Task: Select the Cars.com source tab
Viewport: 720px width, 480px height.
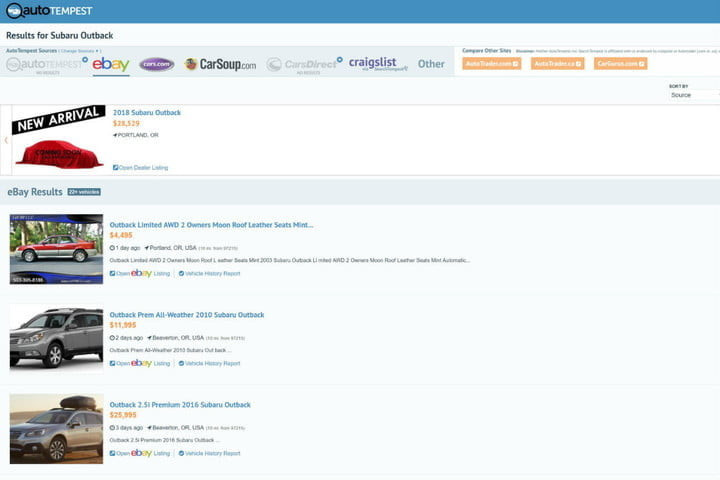Action: [x=157, y=64]
